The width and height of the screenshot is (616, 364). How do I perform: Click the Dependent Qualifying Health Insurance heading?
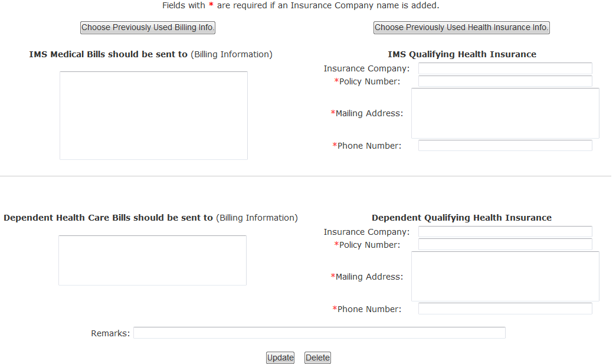(461, 218)
